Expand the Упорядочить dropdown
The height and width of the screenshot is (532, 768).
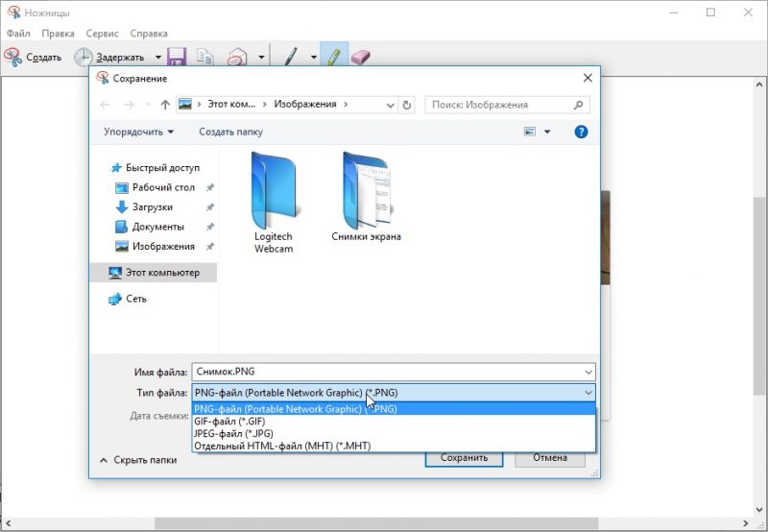coord(139,132)
